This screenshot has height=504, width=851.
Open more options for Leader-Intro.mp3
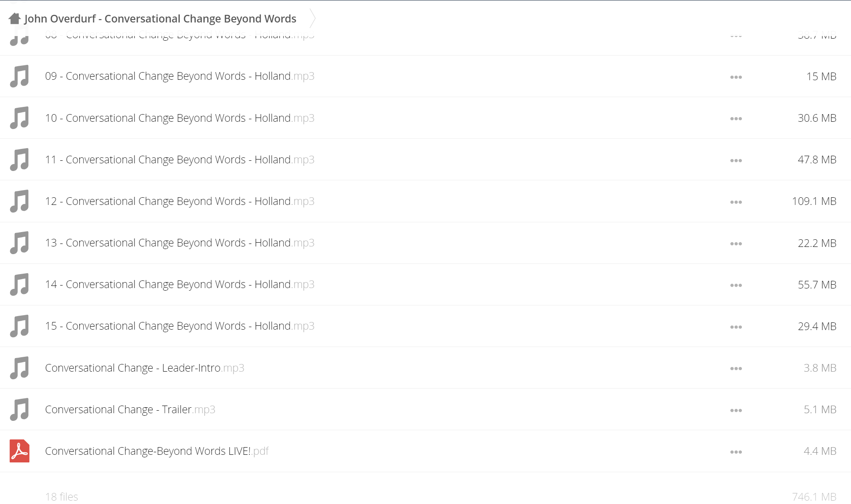point(736,368)
